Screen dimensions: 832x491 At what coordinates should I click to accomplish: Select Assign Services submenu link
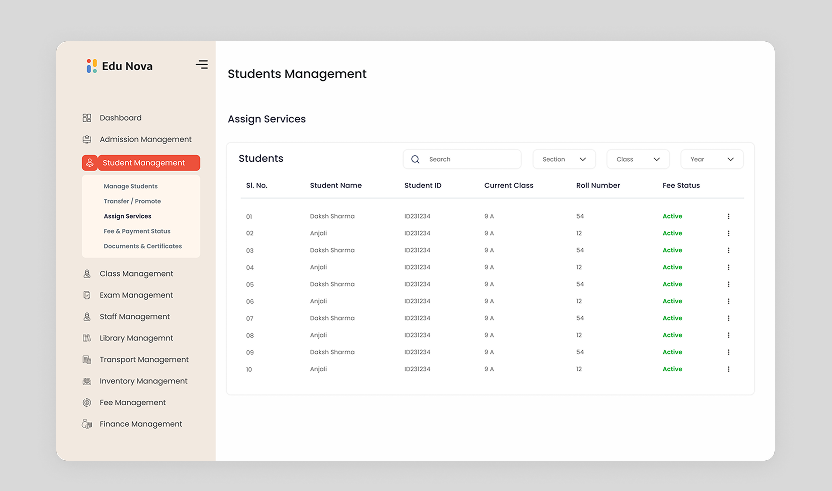[x=127, y=216]
